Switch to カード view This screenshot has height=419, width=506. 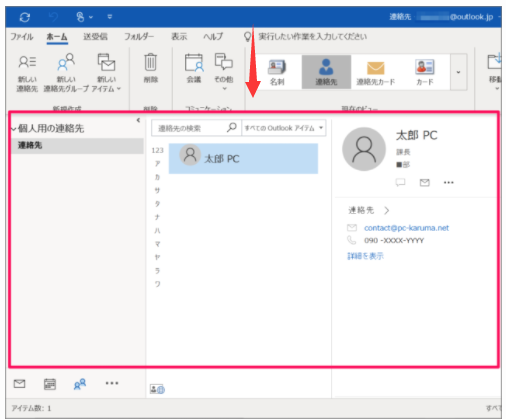point(425,72)
